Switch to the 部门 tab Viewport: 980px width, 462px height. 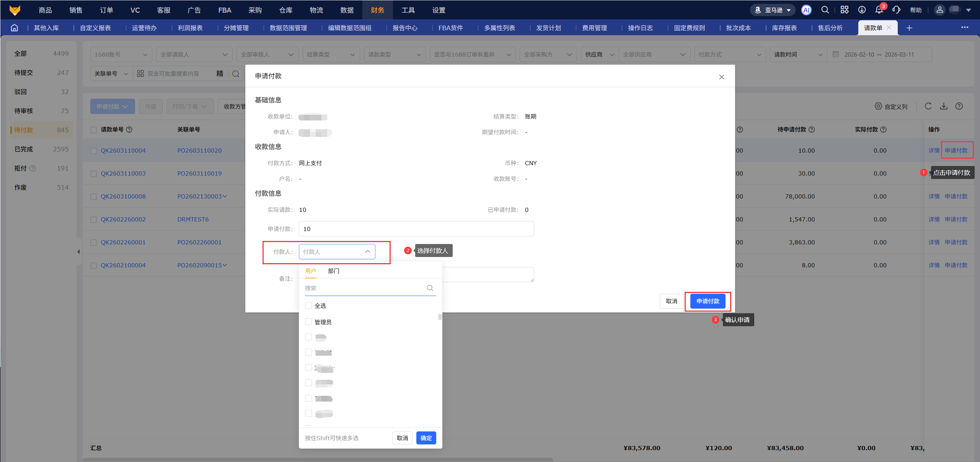(333, 271)
